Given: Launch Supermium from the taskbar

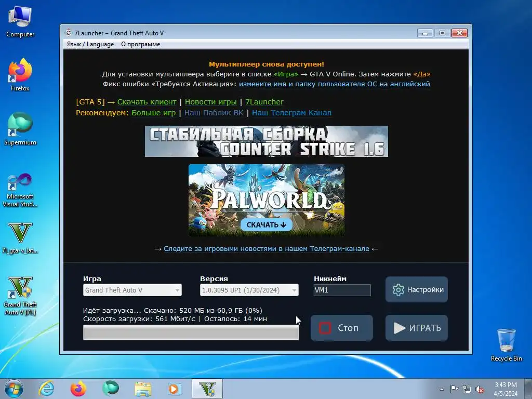Looking at the screenshot, I should (x=111, y=389).
